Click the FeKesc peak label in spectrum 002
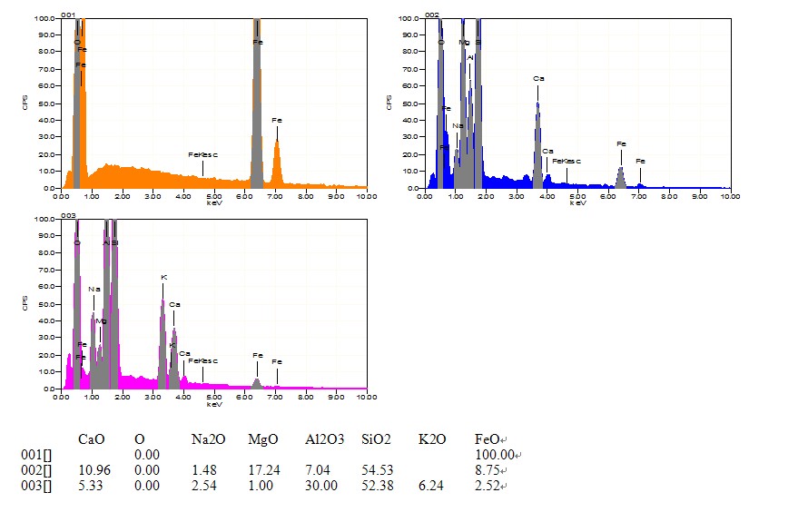 click(x=566, y=162)
